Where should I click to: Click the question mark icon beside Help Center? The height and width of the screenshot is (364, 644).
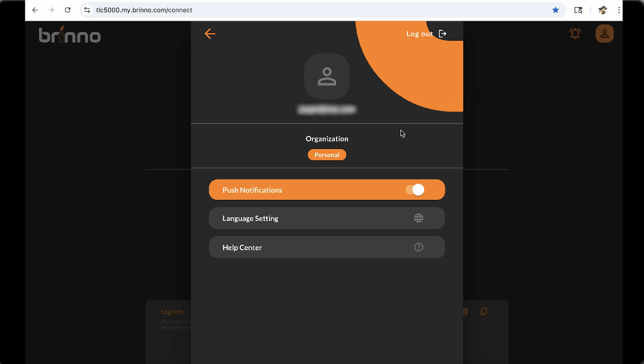point(418,247)
